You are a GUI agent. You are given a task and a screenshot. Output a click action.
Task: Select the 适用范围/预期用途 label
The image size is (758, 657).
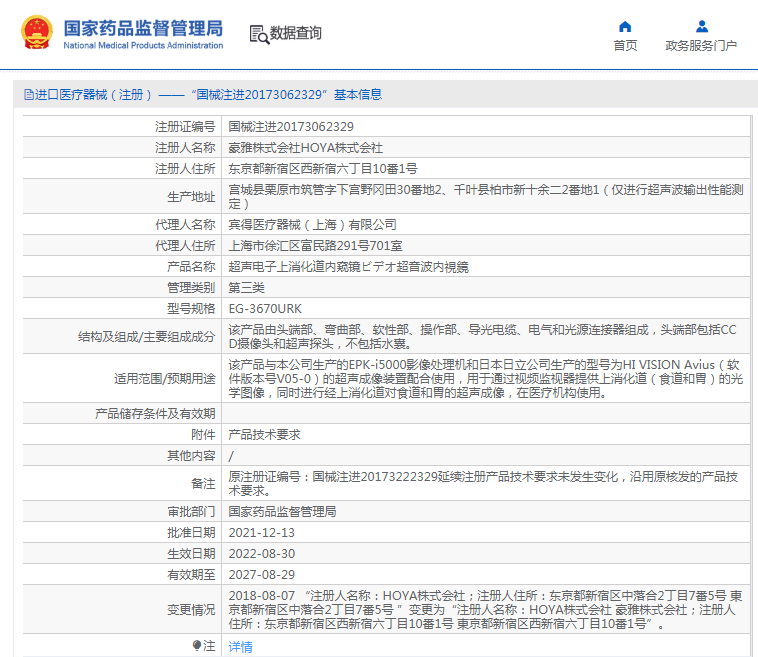tap(164, 379)
